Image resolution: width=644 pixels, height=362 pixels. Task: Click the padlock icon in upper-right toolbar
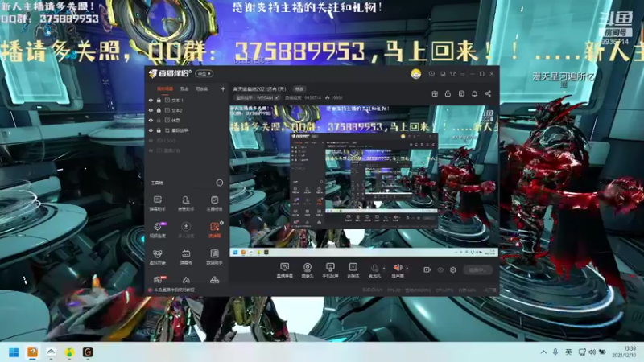(x=448, y=93)
